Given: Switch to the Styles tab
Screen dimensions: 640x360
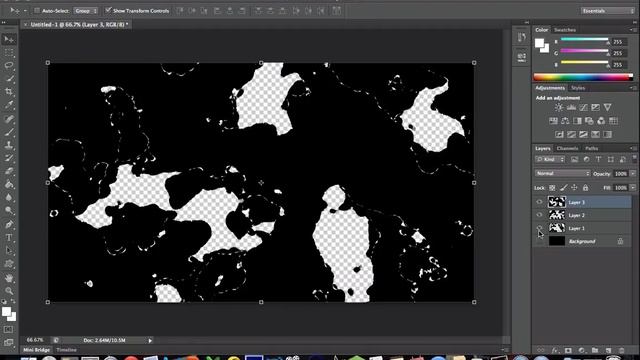Looking at the screenshot, I should (x=578, y=88).
